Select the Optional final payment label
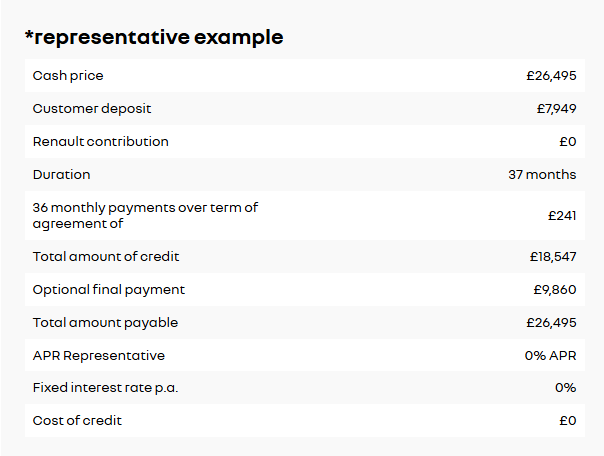 point(109,290)
